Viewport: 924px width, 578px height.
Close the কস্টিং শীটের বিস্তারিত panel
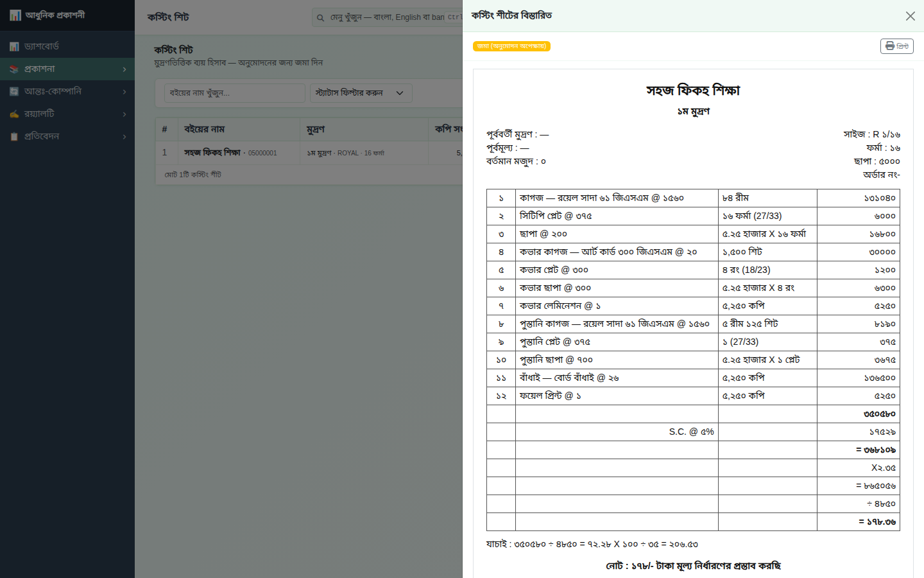click(911, 16)
